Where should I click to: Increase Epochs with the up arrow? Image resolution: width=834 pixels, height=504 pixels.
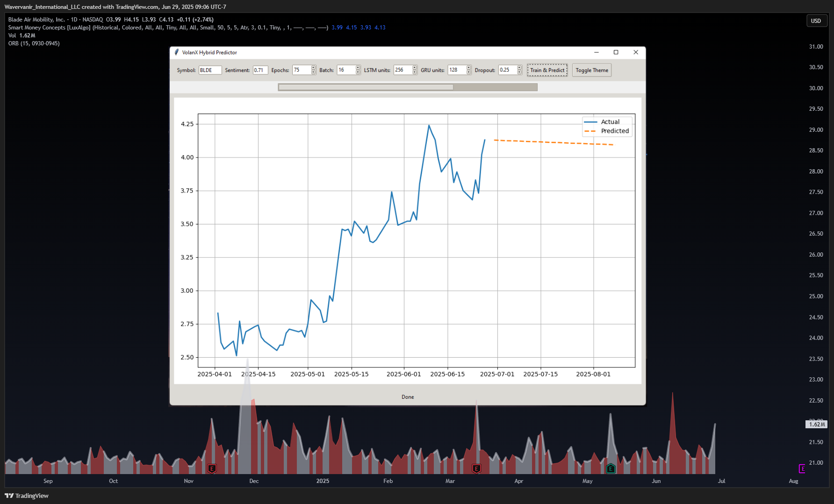click(x=314, y=68)
